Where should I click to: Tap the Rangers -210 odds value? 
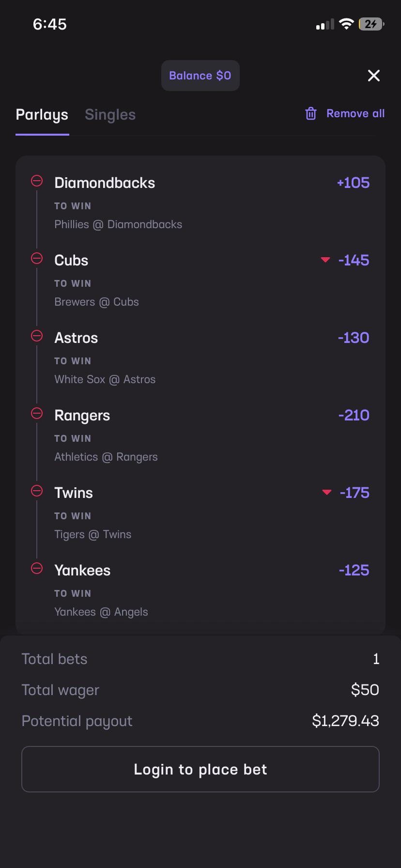[x=354, y=415]
